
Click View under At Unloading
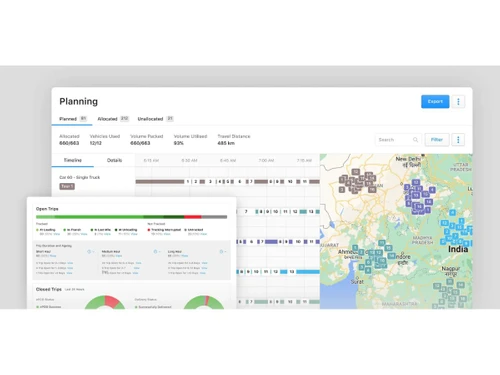coord(134,234)
